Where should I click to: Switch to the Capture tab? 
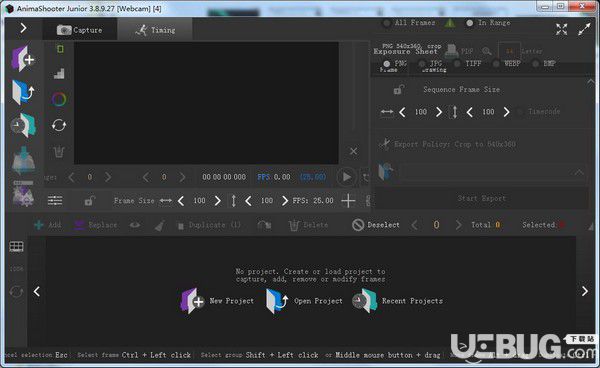(x=80, y=30)
